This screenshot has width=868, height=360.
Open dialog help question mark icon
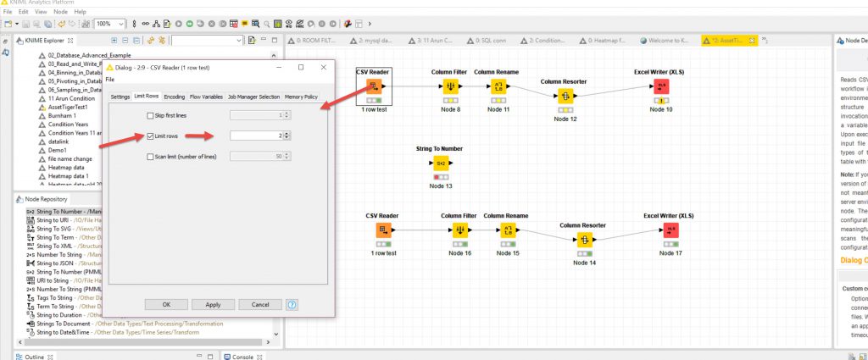click(x=292, y=304)
